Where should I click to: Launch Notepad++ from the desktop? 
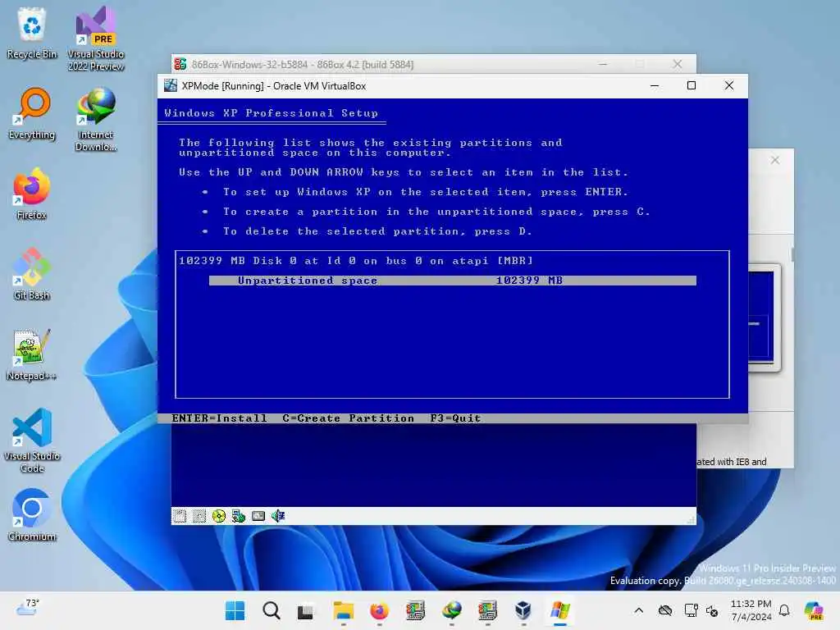tap(32, 354)
